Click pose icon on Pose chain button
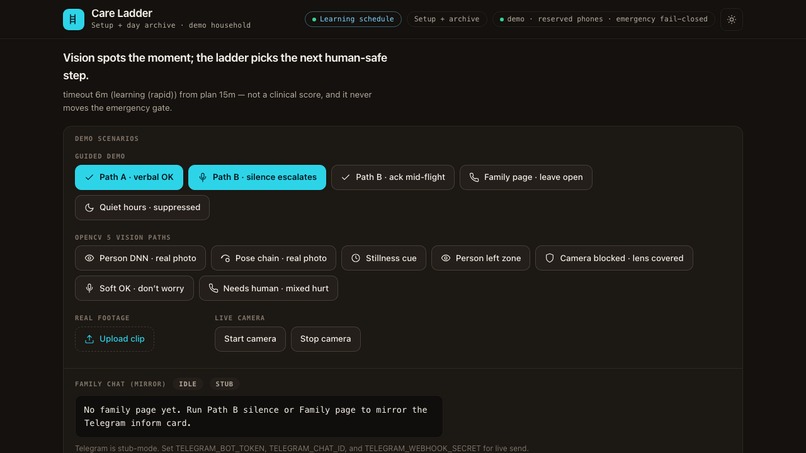This screenshot has height=453, width=806. pyautogui.click(x=225, y=258)
